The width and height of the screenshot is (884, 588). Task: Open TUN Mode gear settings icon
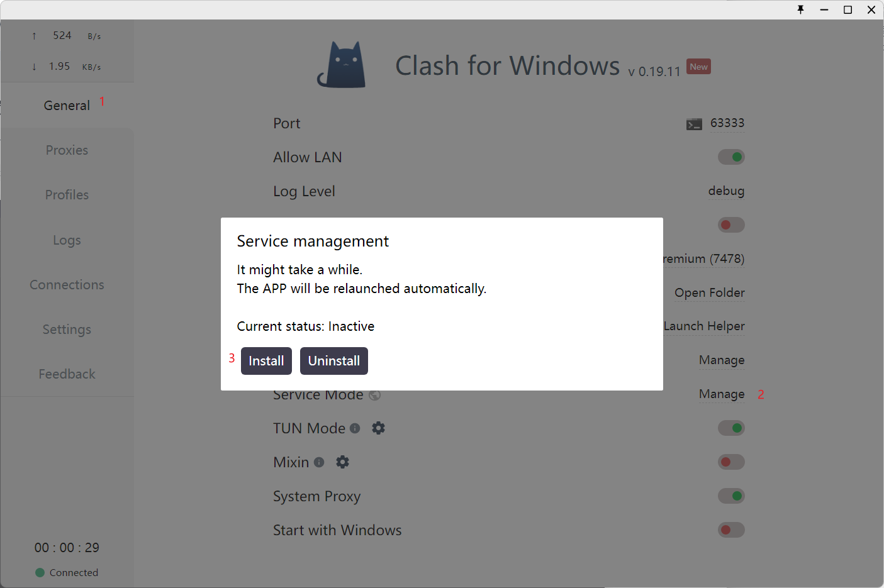378,428
